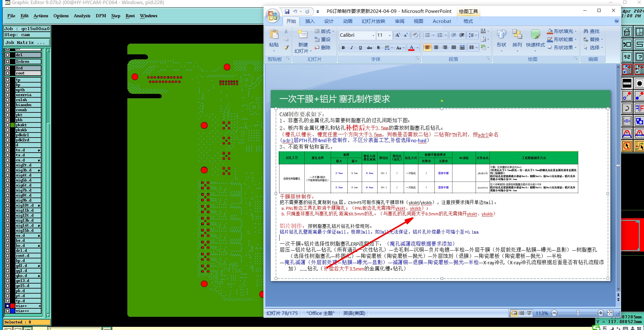Toggle checkbox for gko.d layer
Image resolution: width=644 pixels, height=330 pixels.
[8, 276]
